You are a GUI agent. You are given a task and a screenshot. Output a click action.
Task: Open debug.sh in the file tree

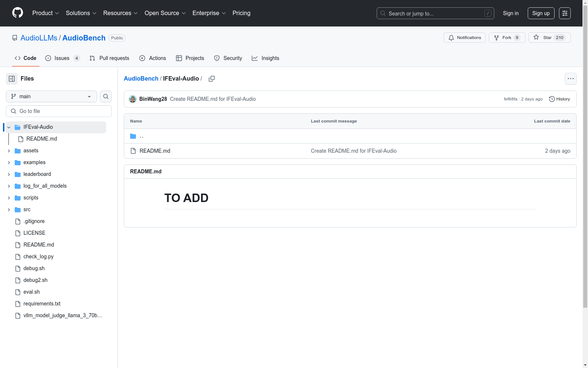point(34,269)
